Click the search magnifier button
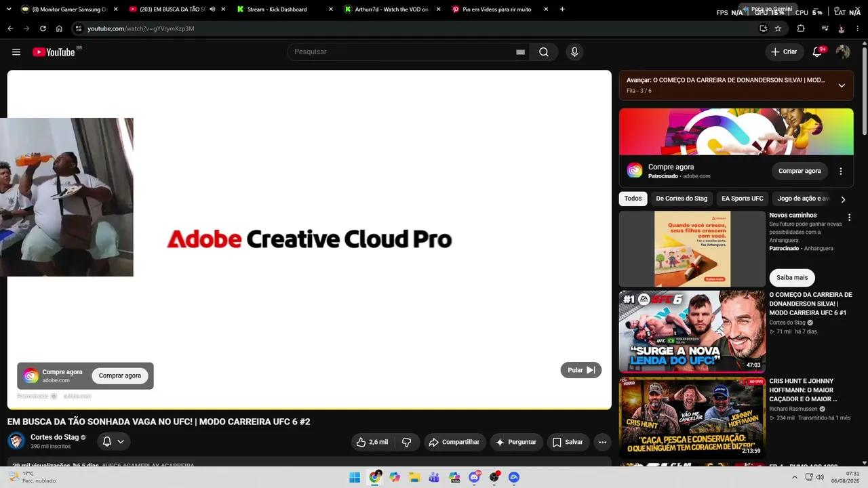Viewport: 868px width, 488px height. [x=544, y=52]
